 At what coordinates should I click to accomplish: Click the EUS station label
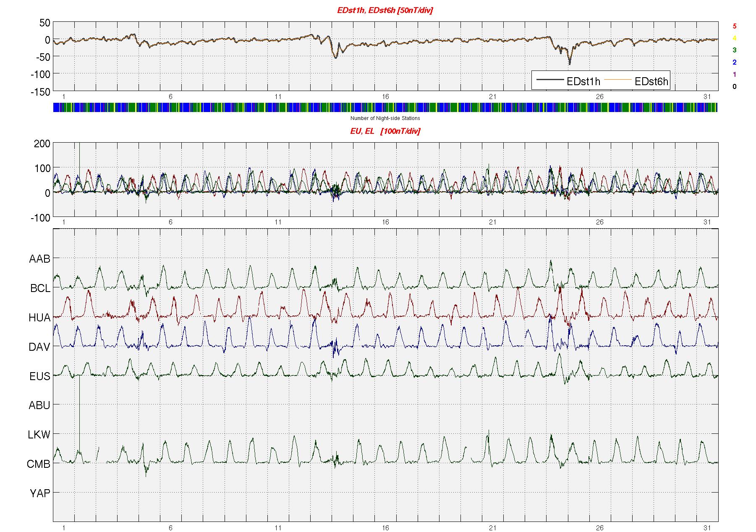pyautogui.click(x=40, y=376)
